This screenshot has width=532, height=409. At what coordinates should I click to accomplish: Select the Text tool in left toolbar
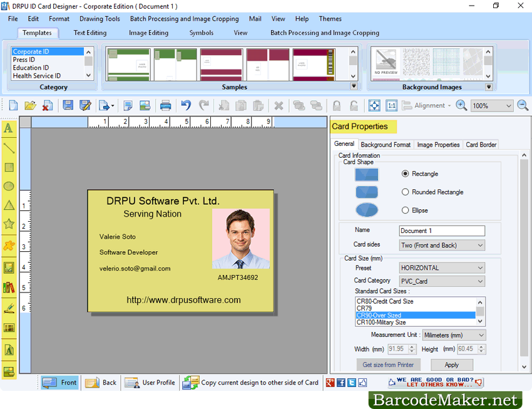(x=9, y=128)
